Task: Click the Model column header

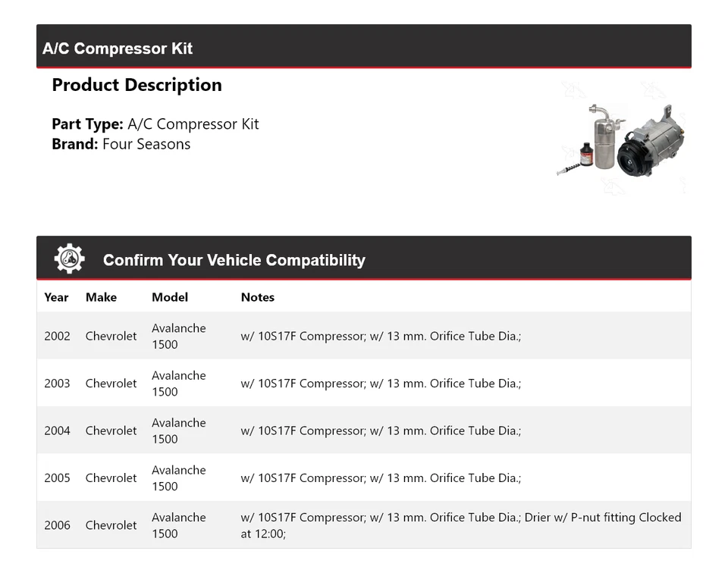Action: coord(169,297)
